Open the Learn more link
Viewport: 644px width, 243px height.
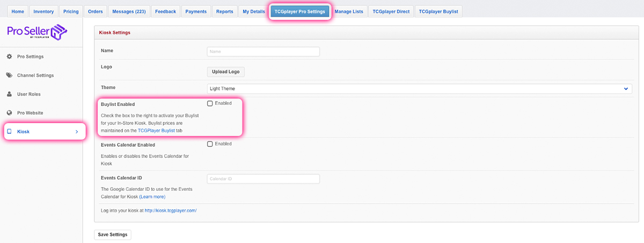click(152, 197)
